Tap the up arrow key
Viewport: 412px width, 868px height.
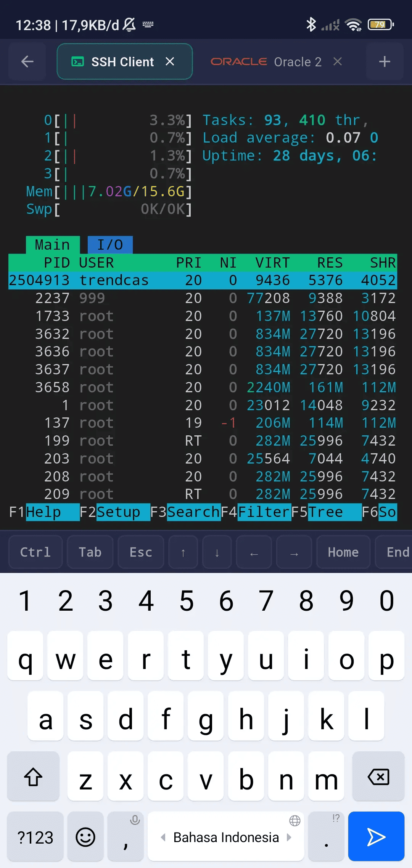coord(183,552)
